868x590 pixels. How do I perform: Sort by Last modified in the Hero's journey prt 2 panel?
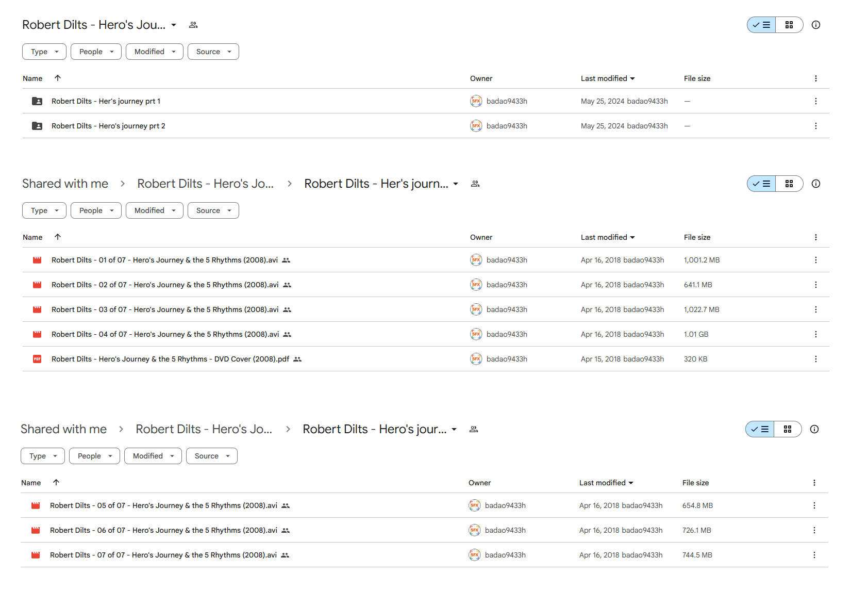[606, 483]
